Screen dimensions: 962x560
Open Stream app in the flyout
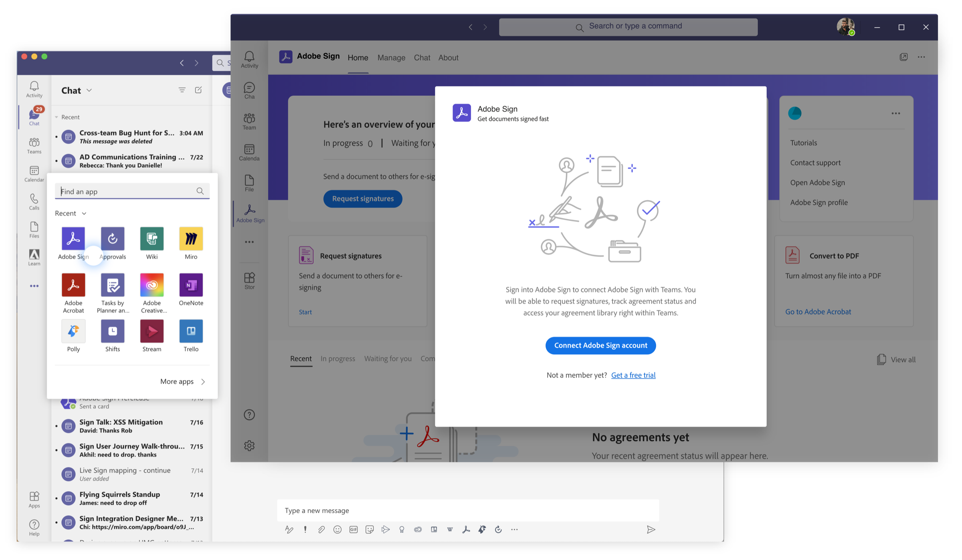[x=152, y=336]
